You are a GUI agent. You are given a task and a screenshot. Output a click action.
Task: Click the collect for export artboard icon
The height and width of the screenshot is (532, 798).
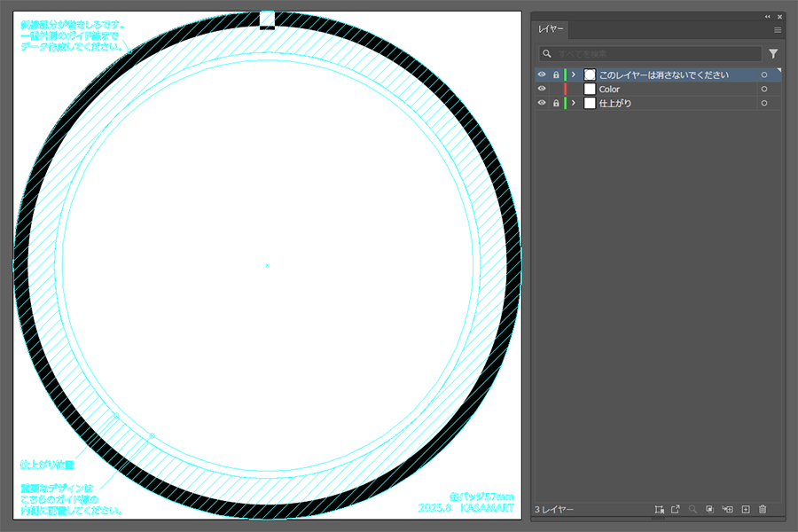point(659,510)
